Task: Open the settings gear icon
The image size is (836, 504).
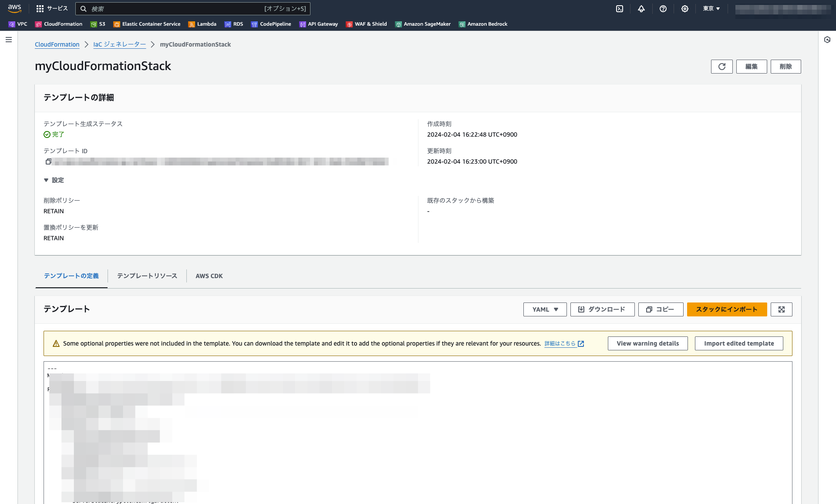Action: point(685,9)
